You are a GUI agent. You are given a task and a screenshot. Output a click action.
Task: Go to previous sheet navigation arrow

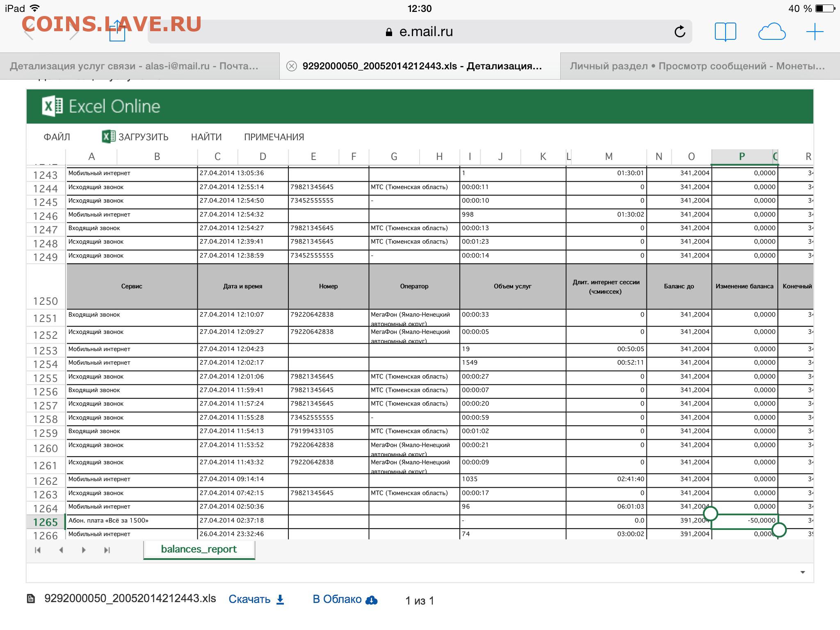coord(61,550)
